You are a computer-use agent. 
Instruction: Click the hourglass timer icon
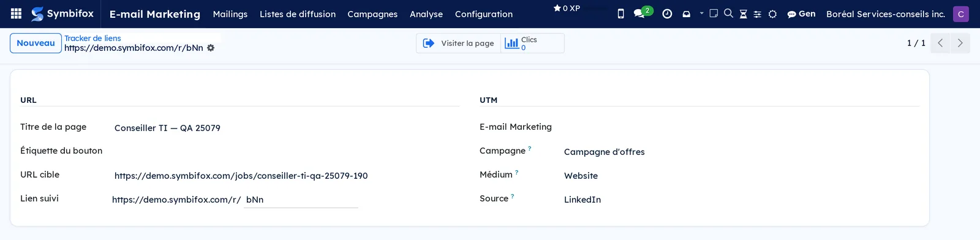point(743,13)
